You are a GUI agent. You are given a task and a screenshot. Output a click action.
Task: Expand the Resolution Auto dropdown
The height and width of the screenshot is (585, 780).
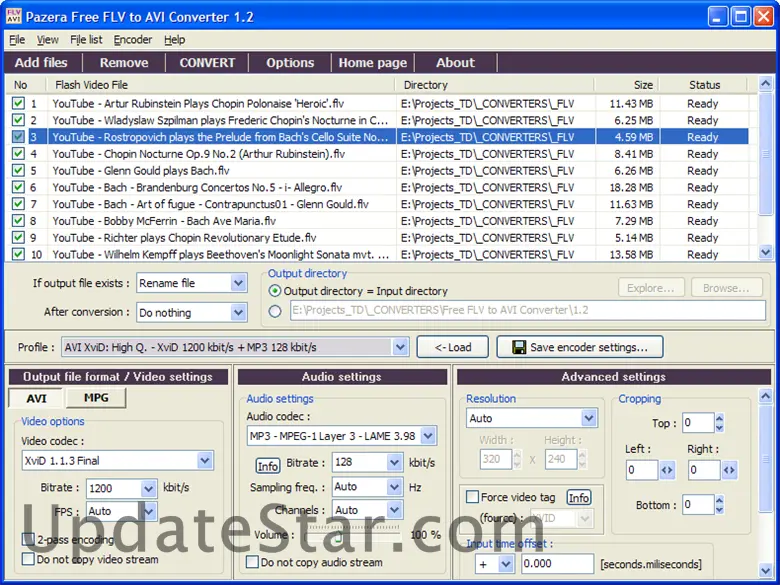tap(588, 418)
